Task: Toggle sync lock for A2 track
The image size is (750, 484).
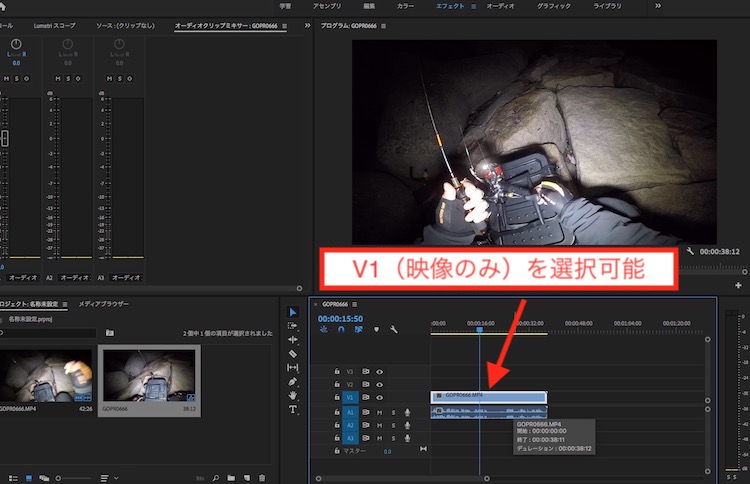Action: (365, 425)
